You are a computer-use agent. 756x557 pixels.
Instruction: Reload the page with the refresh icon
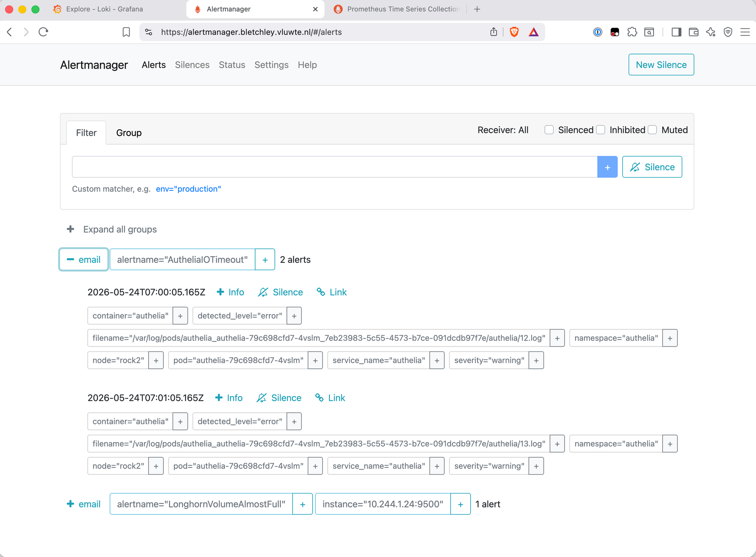point(43,32)
